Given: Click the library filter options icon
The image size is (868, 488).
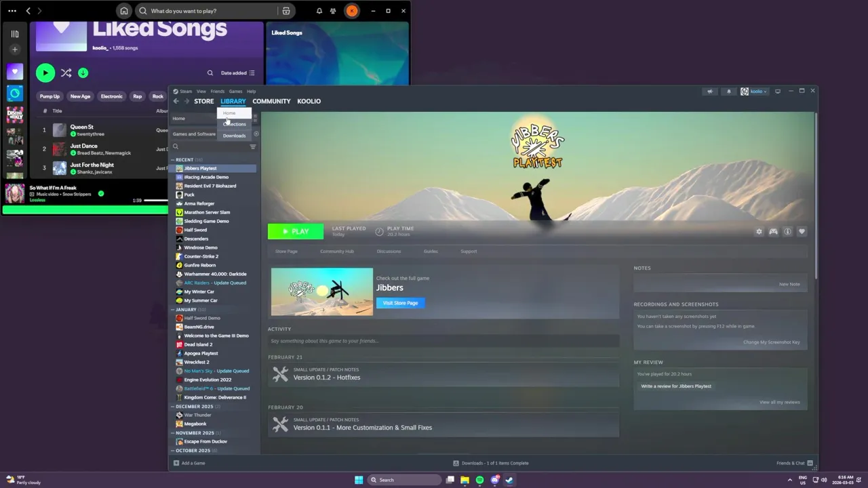Looking at the screenshot, I should (253, 146).
